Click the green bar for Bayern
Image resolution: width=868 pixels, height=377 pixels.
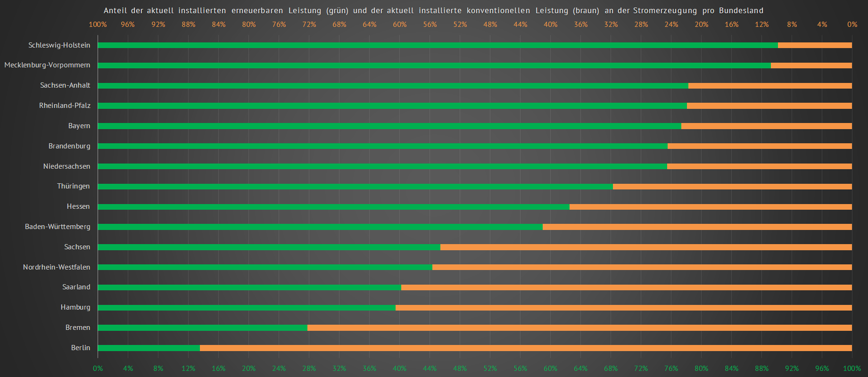point(389,126)
